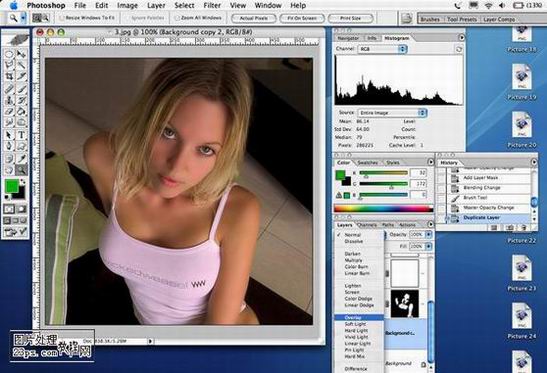The width and height of the screenshot is (547, 373).
Task: Enable Zoom All Windows checkbox
Action: point(177,18)
